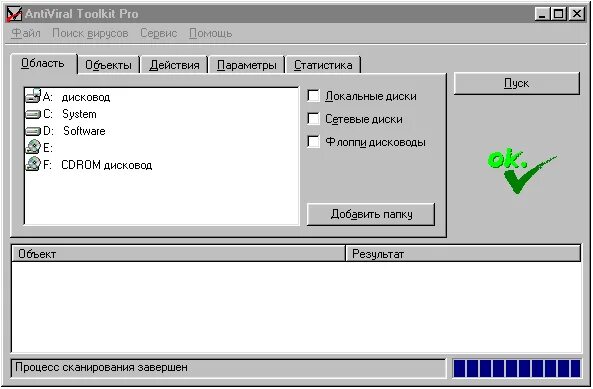
Task: Click the Добавить папку button
Action: (371, 214)
